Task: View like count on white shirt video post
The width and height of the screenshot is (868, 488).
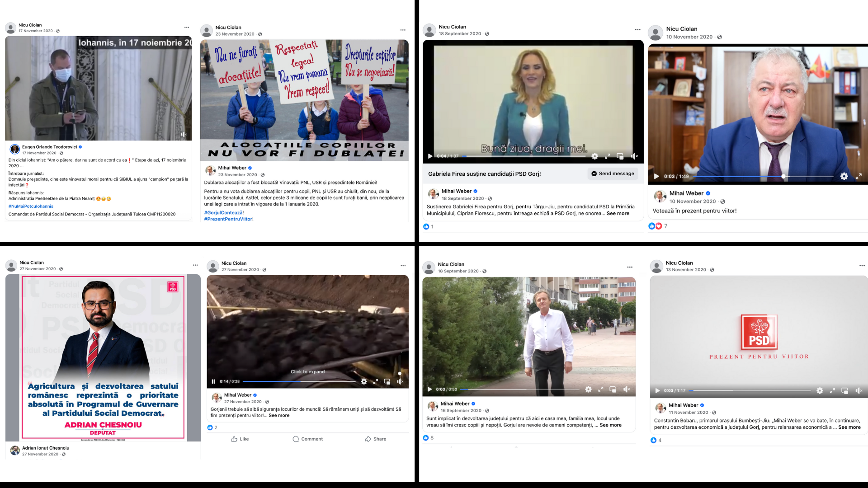Action: pyautogui.click(x=428, y=437)
